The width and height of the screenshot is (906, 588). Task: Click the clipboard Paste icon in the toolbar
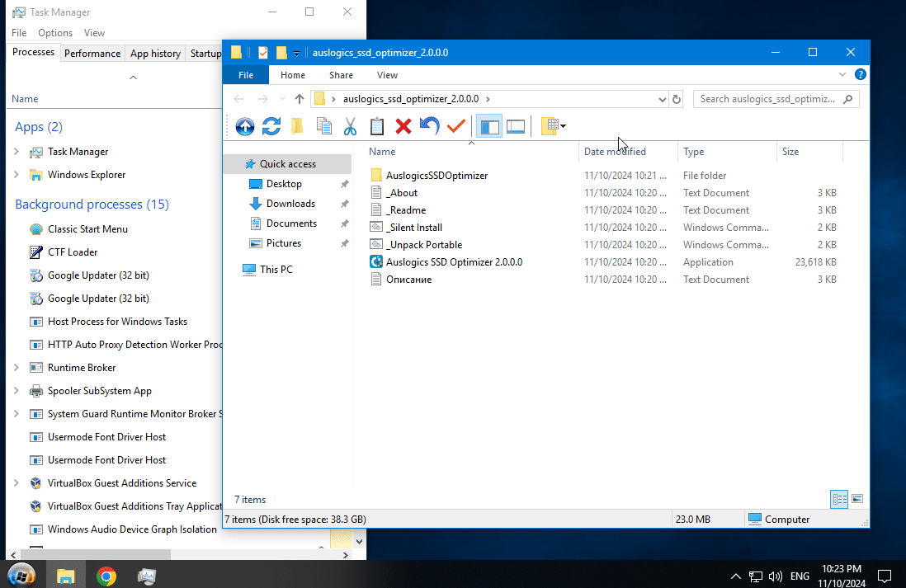pyautogui.click(x=377, y=126)
